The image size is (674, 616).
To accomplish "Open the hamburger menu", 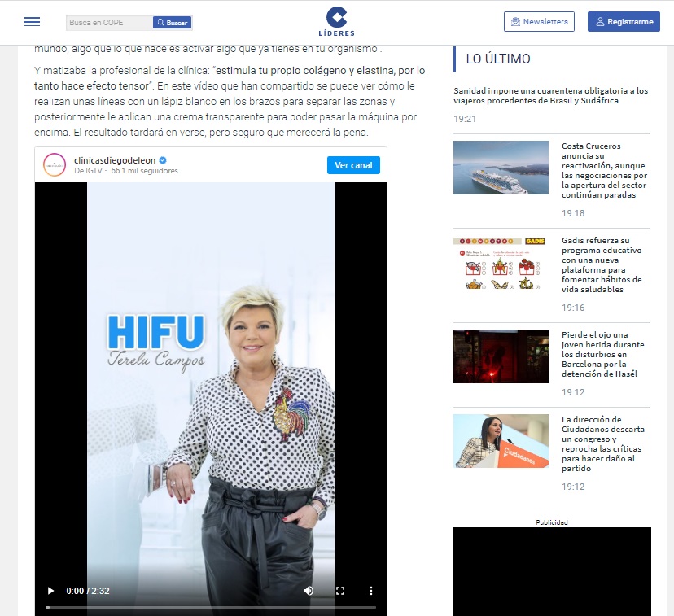I will click(x=32, y=22).
